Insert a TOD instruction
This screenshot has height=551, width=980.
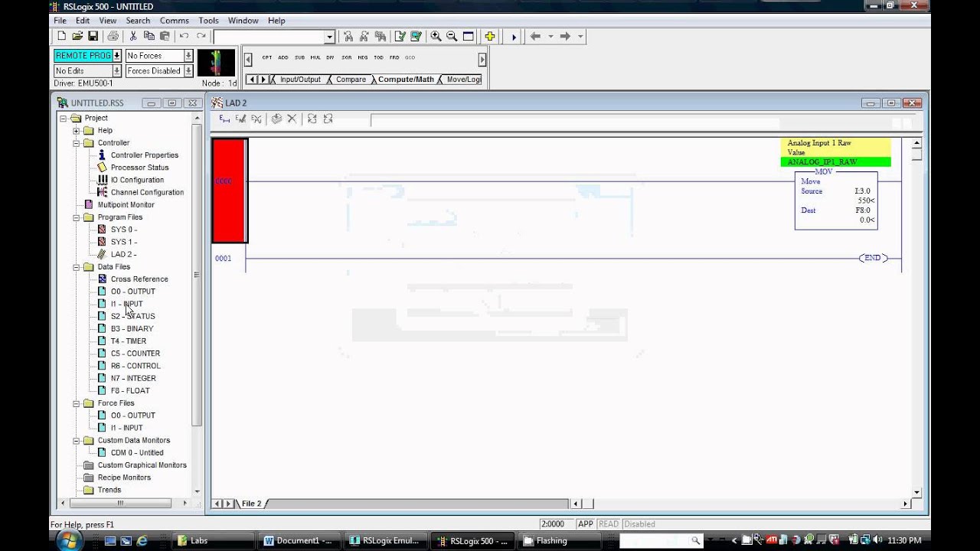[378, 57]
